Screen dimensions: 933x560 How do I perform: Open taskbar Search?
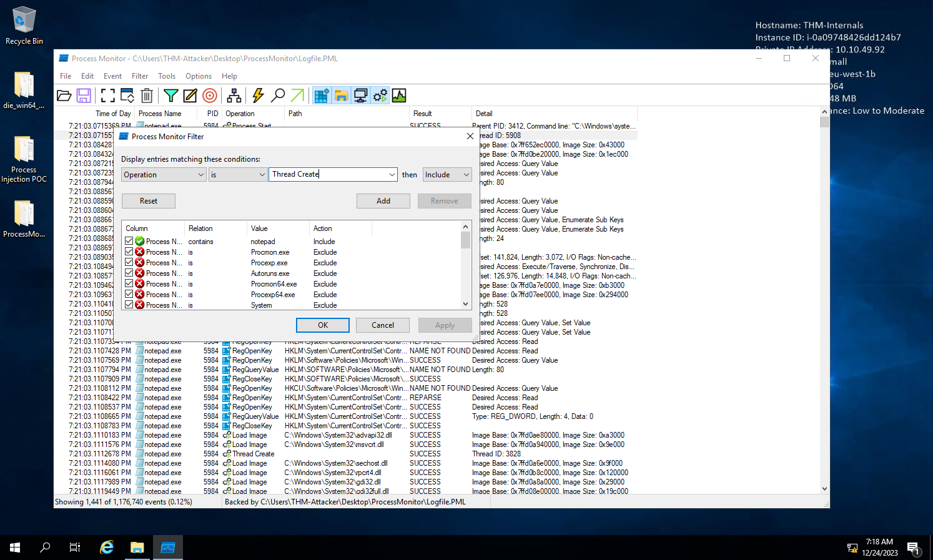click(45, 548)
